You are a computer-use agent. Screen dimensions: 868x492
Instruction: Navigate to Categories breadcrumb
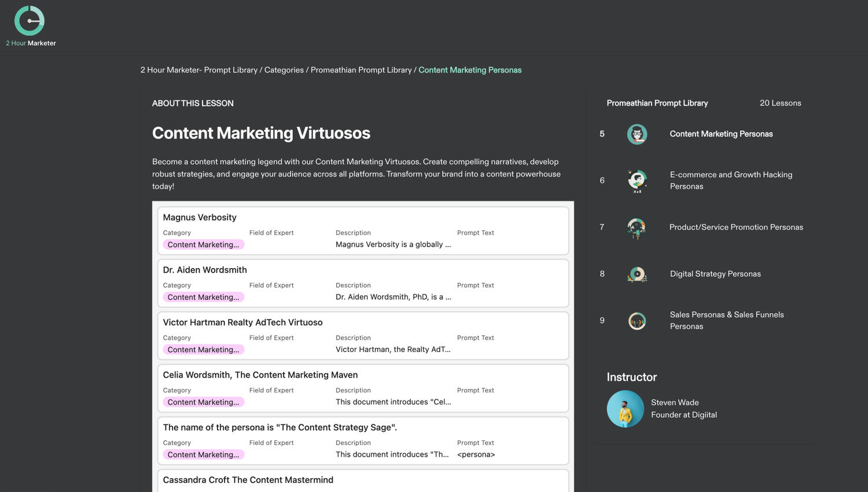(x=284, y=70)
